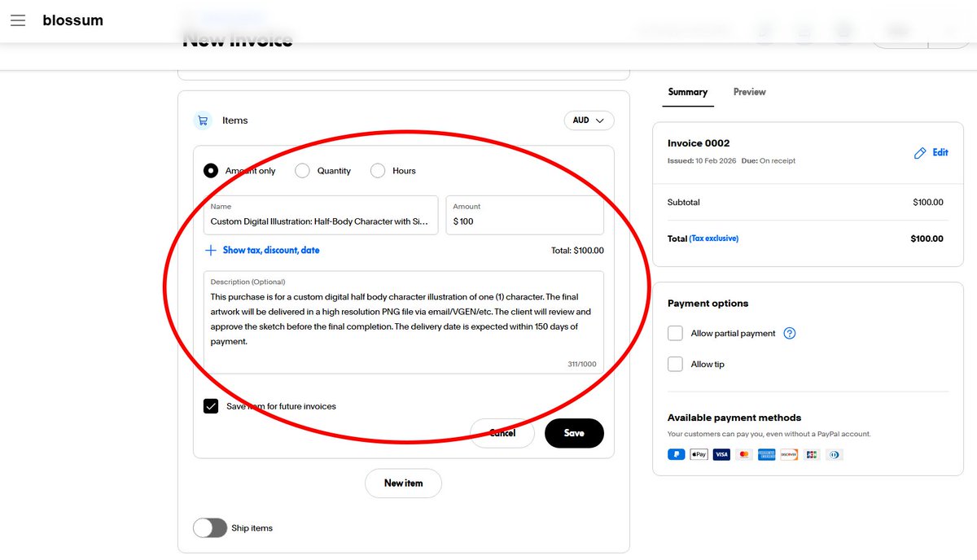Open Show tax, discount, date link

tap(271, 251)
